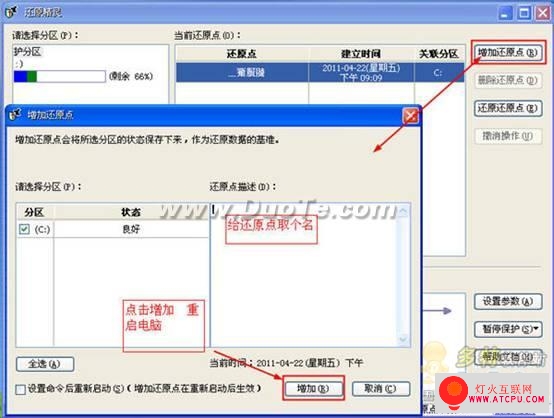554x418 pixels.
Task: Select all partitions with 全选
Action: pos(45,364)
